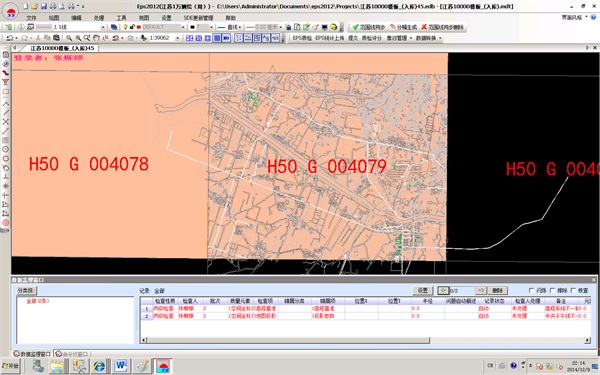Click the 分幅生成 button
The height and width of the screenshot is (375, 600).
[404, 27]
